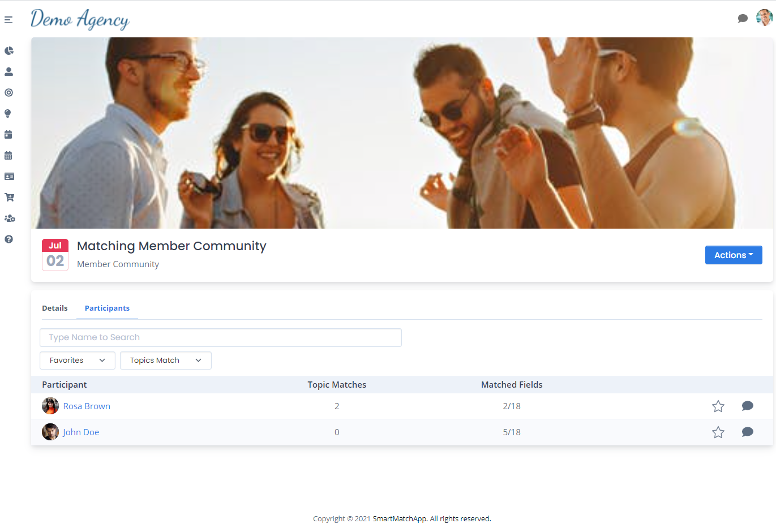Image resolution: width=776 pixels, height=532 pixels.
Task: Favorite John Doe with the star
Action: pos(718,432)
